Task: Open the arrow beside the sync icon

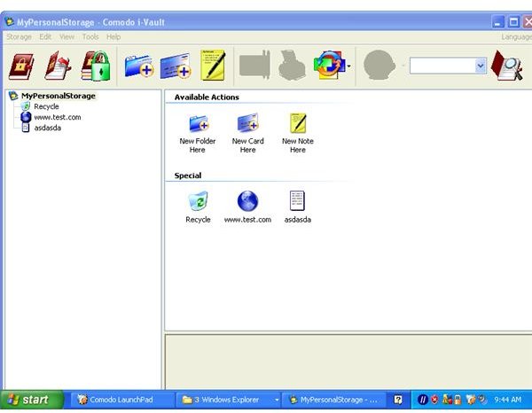Action: click(348, 66)
